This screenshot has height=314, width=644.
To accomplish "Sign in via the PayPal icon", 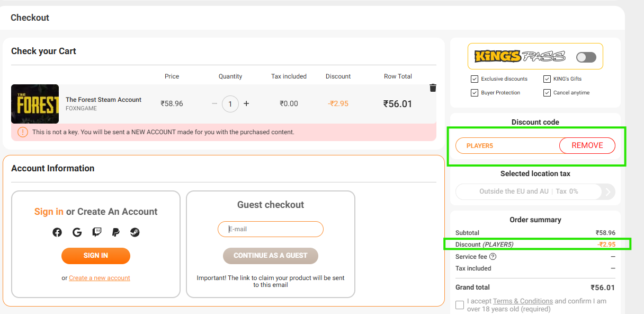I will [x=115, y=232].
